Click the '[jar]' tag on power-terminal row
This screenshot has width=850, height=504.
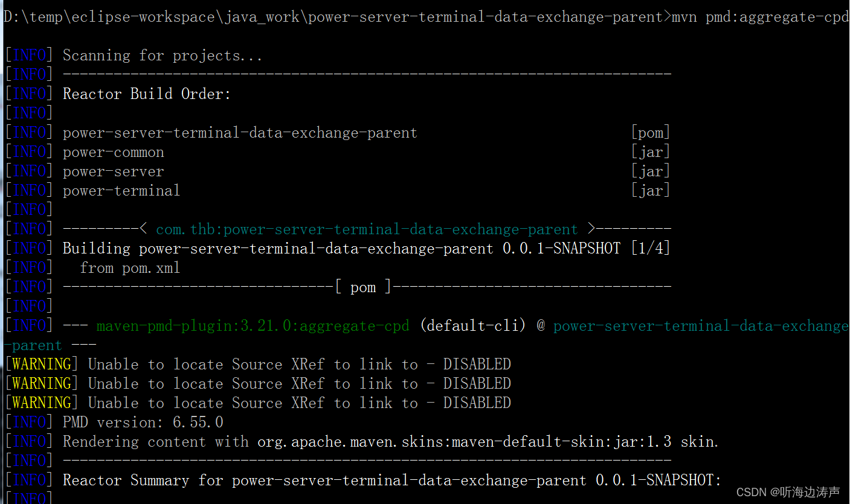651,191
